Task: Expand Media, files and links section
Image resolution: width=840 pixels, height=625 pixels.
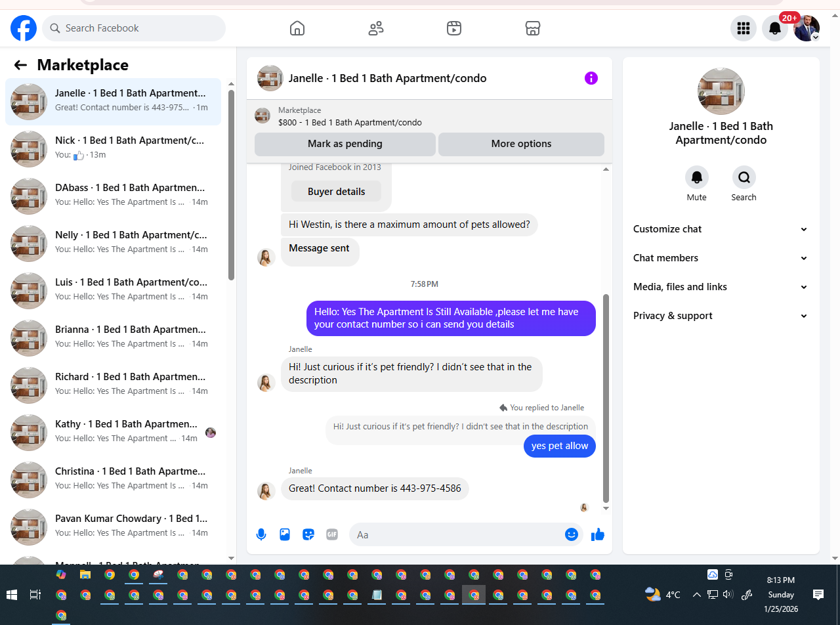Action: click(x=720, y=287)
